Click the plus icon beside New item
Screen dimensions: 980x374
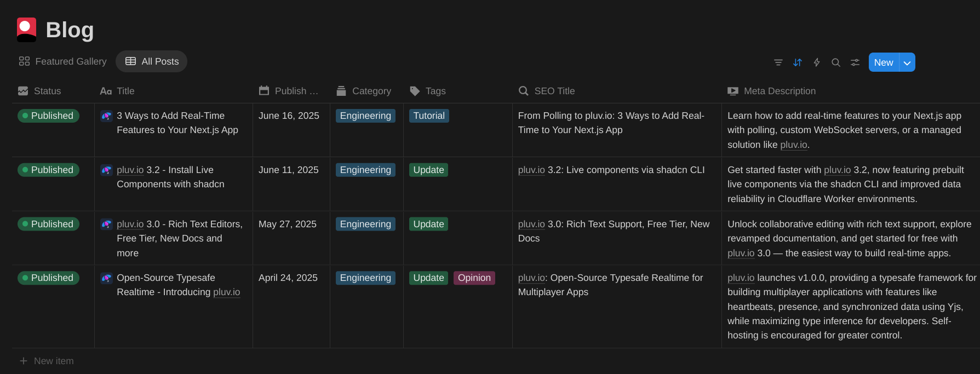pos(24,361)
